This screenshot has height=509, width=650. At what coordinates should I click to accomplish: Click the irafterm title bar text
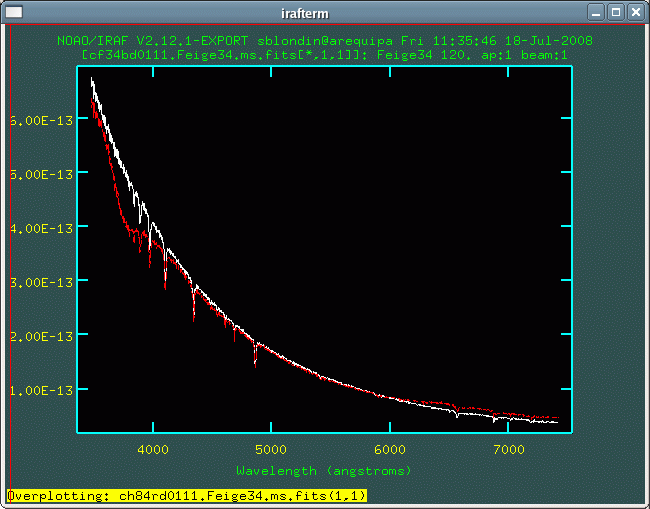[325, 12]
